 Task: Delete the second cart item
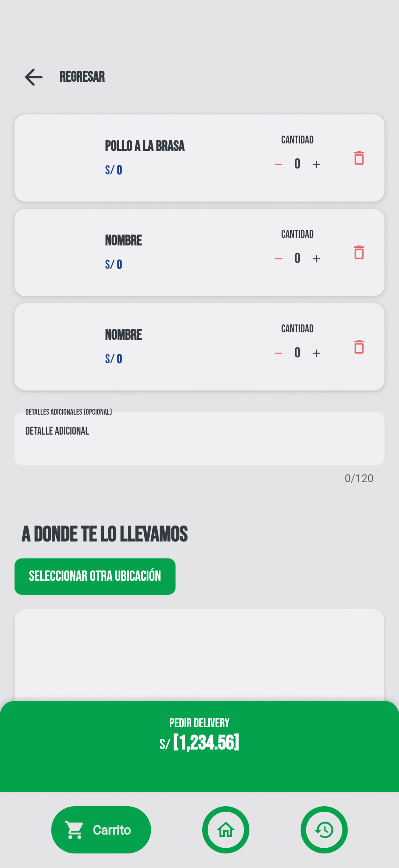pos(359,253)
